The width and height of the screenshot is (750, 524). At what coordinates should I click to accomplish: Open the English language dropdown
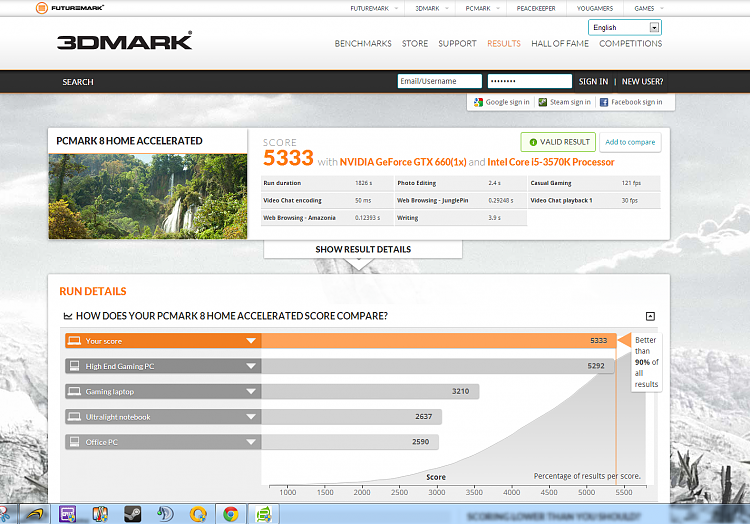coord(625,28)
